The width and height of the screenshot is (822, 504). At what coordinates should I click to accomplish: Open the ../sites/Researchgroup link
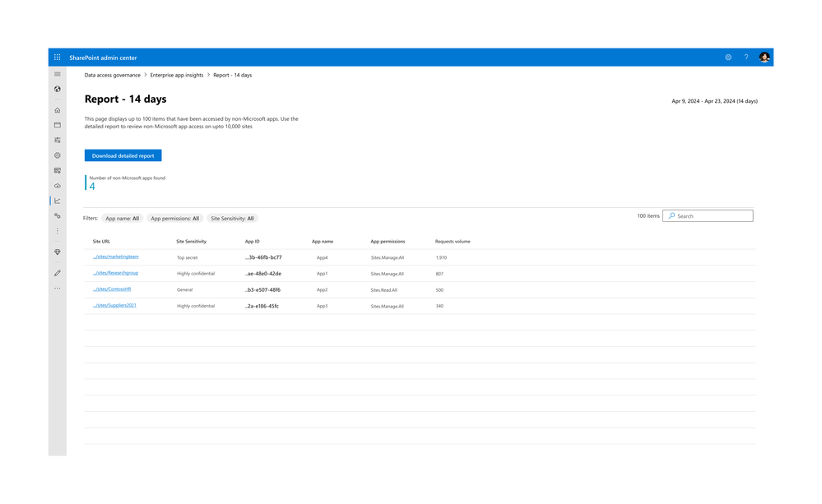coord(115,273)
